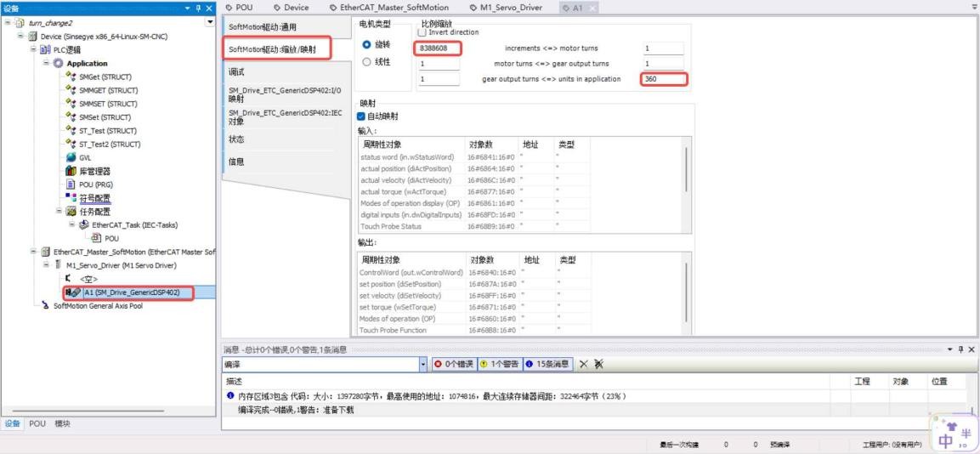Click the SoftMotion General Axis Pool icon

[45, 306]
